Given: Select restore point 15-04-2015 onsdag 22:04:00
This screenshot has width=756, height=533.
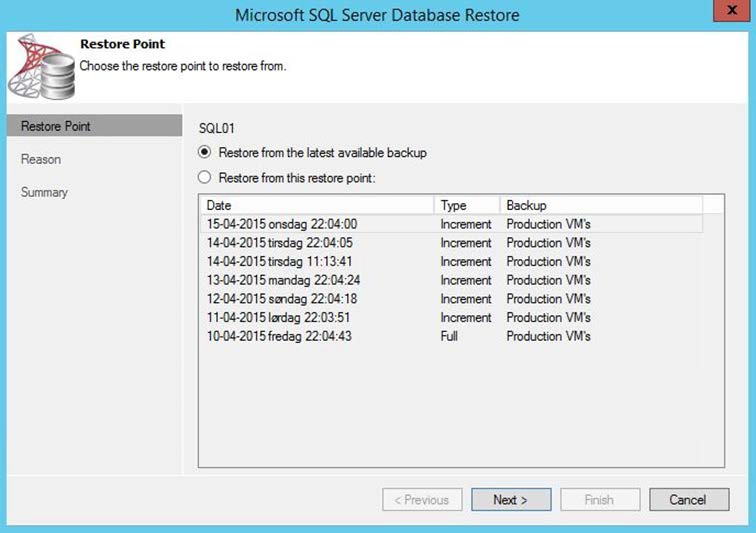Looking at the screenshot, I should (281, 224).
